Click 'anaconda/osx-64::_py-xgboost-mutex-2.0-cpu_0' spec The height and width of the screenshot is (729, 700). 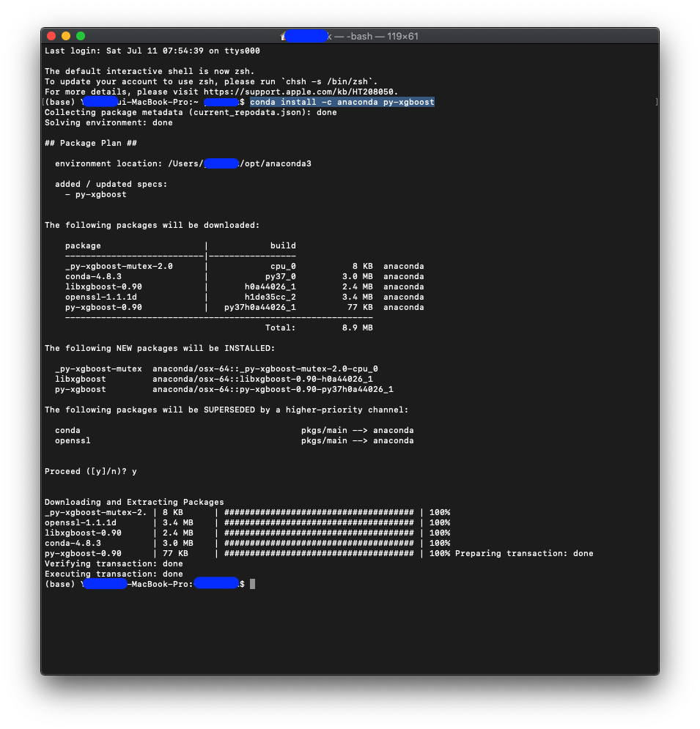click(265, 369)
